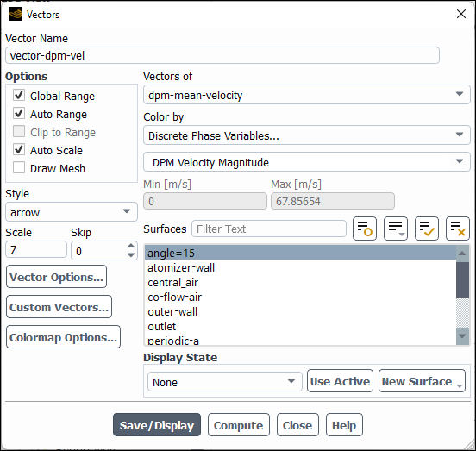Toggle the Auto Range checkbox
476x451 pixels.
point(19,114)
